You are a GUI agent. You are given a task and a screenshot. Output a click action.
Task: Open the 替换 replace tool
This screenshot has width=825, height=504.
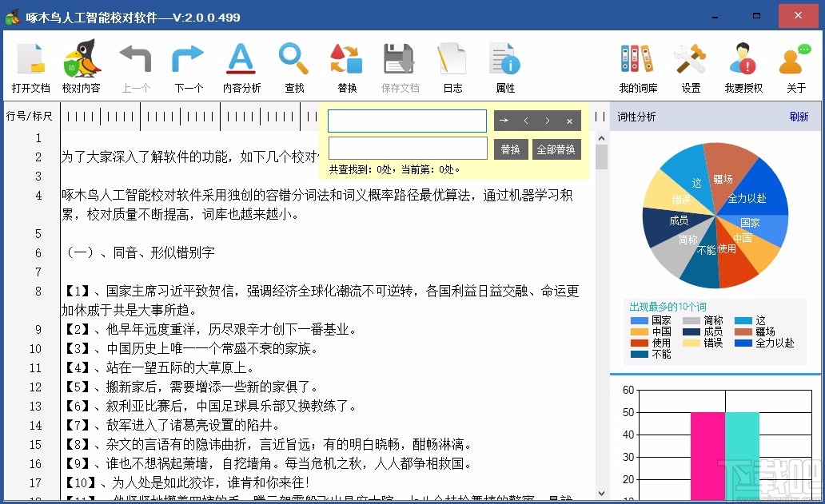[345, 66]
